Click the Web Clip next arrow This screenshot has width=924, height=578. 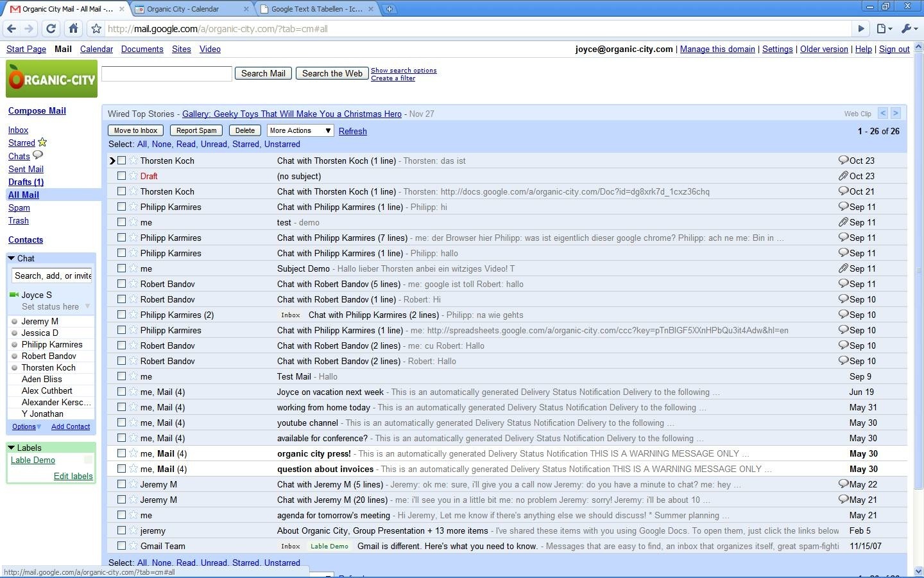(x=896, y=113)
